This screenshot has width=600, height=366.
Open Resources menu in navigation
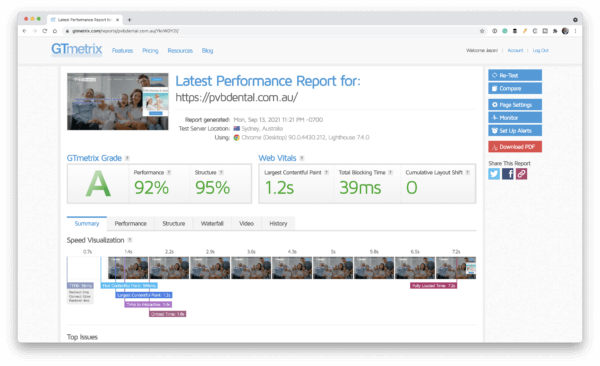pyautogui.click(x=180, y=51)
